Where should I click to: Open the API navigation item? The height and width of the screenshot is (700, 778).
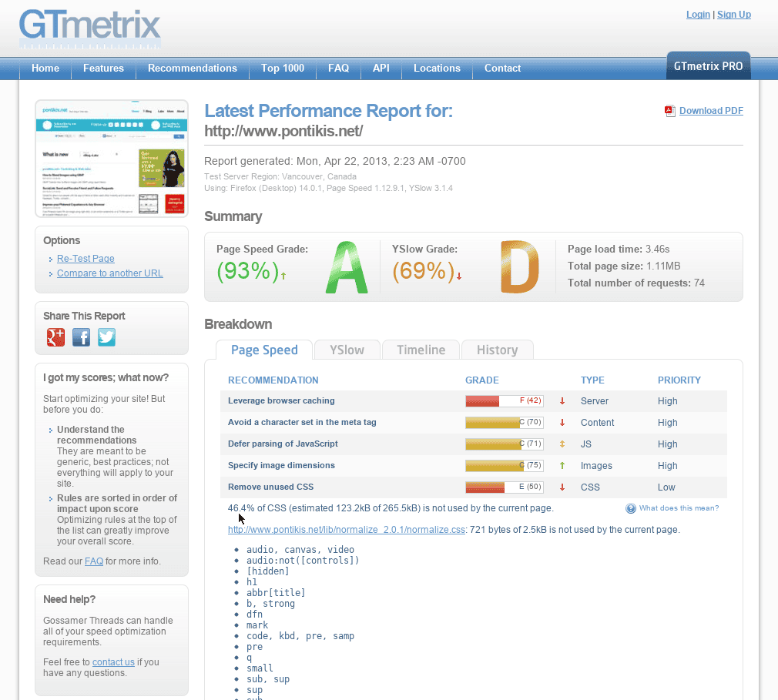(381, 68)
